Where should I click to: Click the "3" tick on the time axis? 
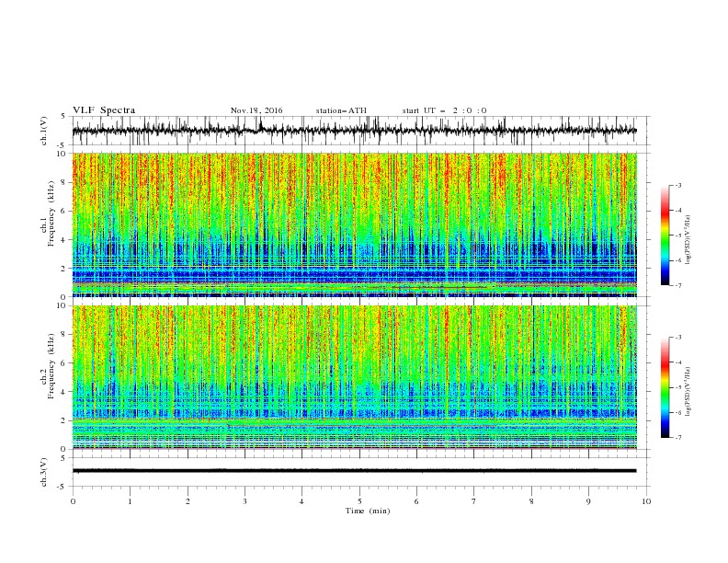pyautogui.click(x=245, y=501)
